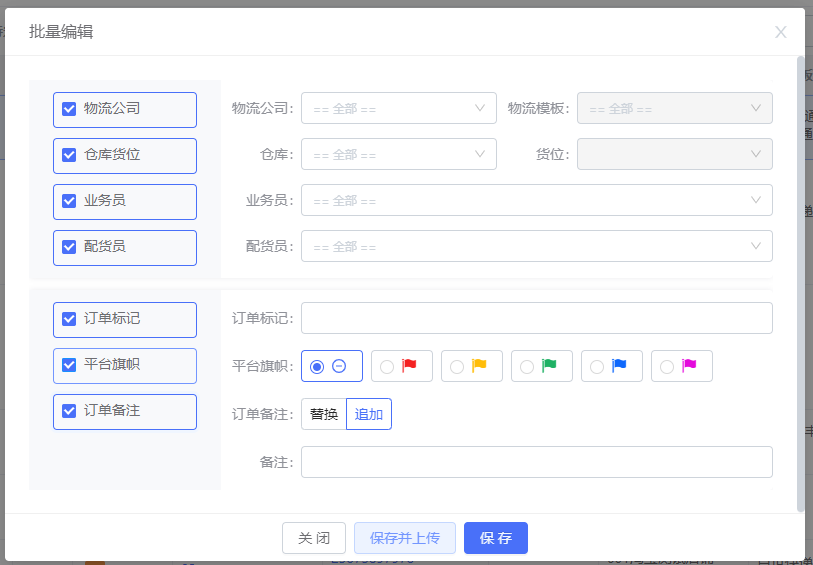Screen dimensions: 813x565
Task: Click the 关闭 button
Action: pyautogui.click(x=314, y=538)
